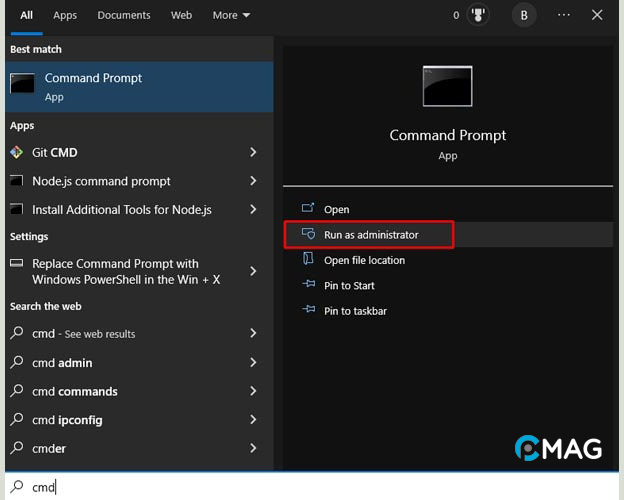Click the rewards trophy icon
The image size is (624, 500).
tap(478, 15)
